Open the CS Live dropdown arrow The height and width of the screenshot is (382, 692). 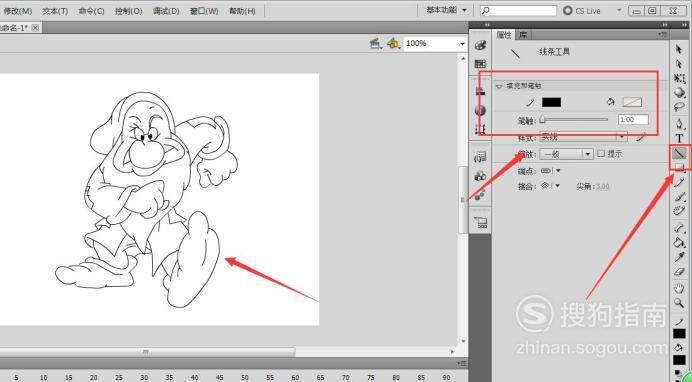tap(619, 10)
